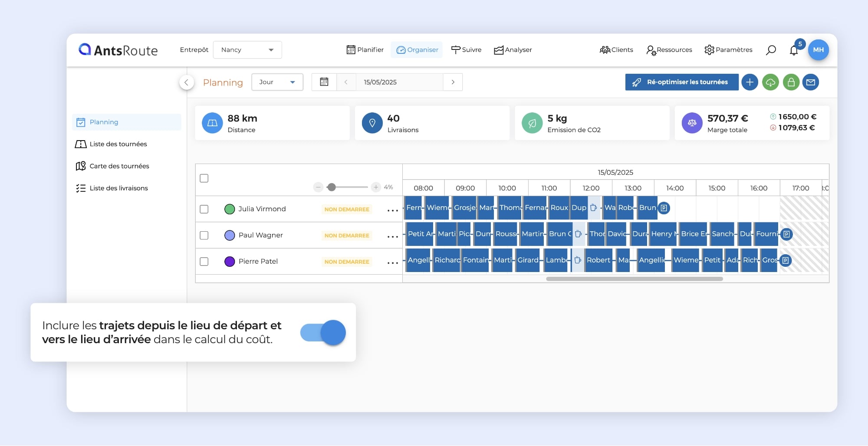The height and width of the screenshot is (446, 868).
Task: Click the CO2 emission leaf icon
Action: coord(532,123)
